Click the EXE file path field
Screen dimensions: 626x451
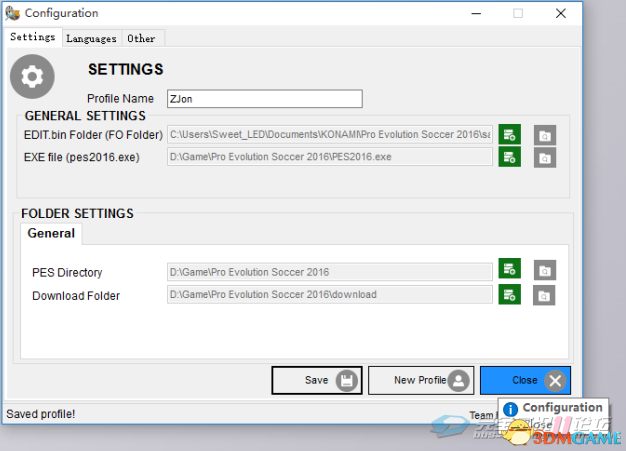[x=330, y=157]
